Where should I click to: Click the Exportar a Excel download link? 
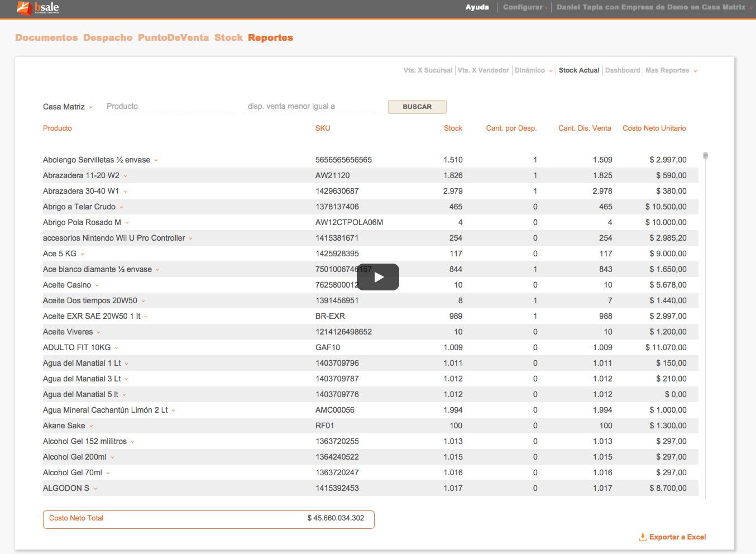click(672, 537)
